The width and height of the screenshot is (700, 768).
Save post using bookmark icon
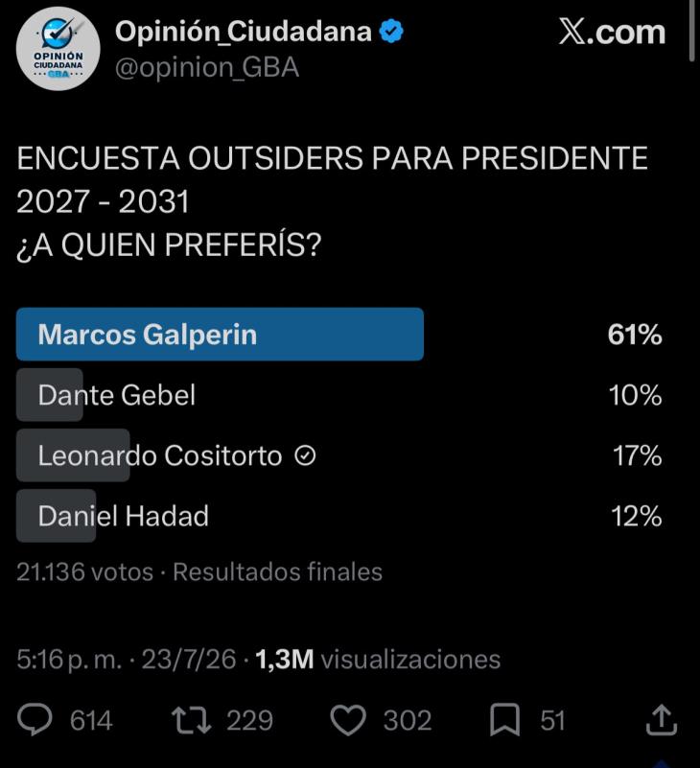(x=504, y=720)
